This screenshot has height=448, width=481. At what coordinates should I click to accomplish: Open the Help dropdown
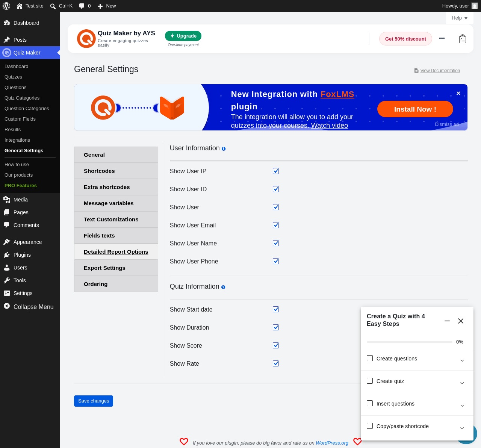click(x=460, y=18)
